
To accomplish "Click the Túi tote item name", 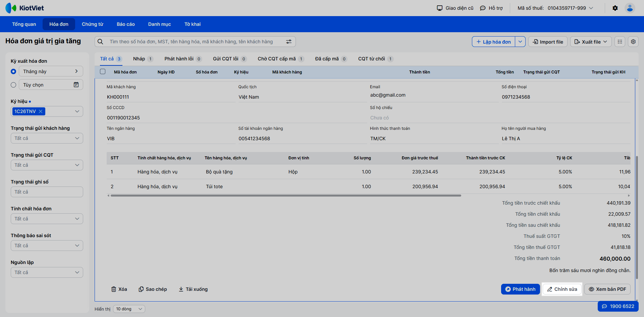I will click(214, 187).
